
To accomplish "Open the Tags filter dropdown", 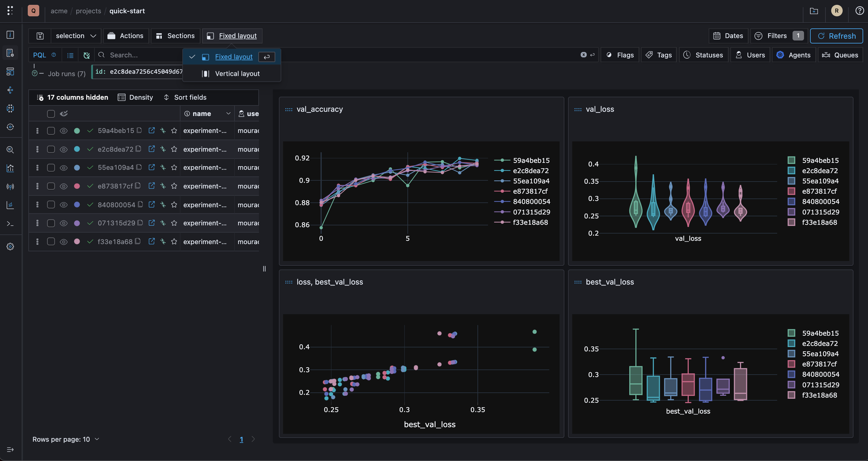I will click(659, 55).
